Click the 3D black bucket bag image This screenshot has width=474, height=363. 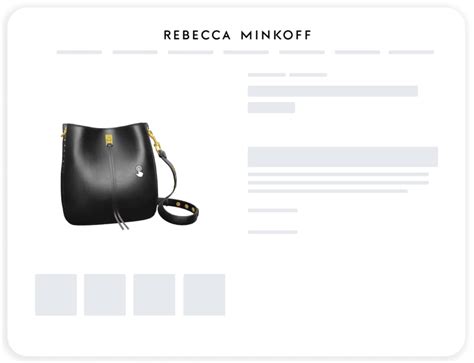click(130, 176)
